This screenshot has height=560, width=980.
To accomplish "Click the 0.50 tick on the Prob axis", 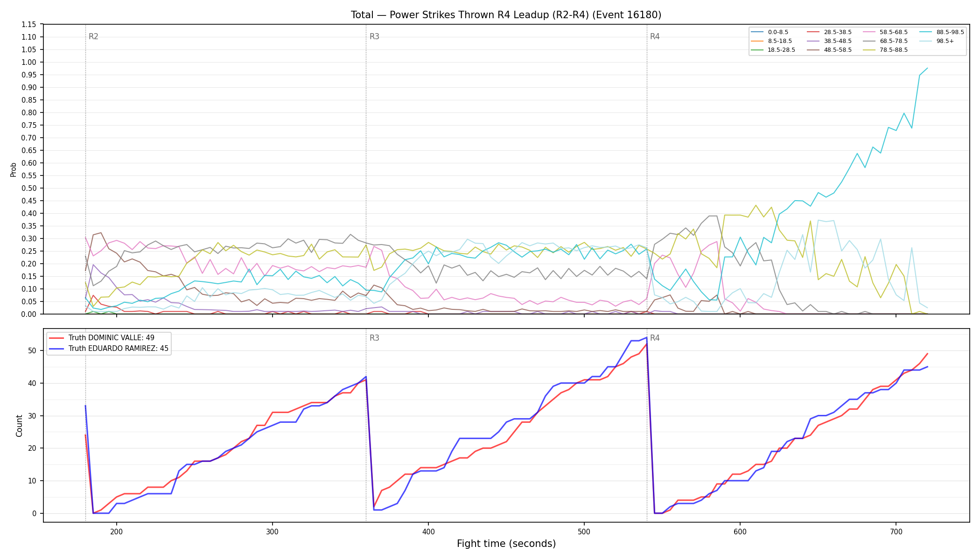I will pyautogui.click(x=28, y=188).
